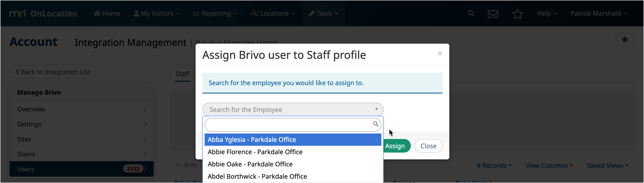
Task: Click the favorites star outline icon in navbar
Action: tap(517, 14)
